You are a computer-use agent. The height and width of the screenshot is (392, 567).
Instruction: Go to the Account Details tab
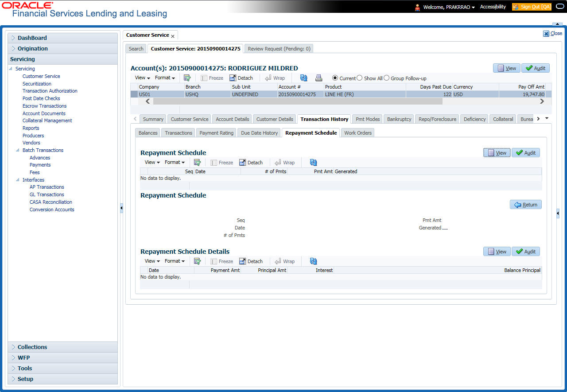(232, 119)
